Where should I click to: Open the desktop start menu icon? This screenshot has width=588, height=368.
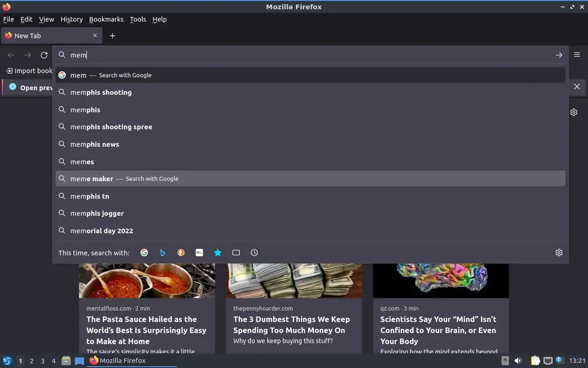tap(7, 361)
